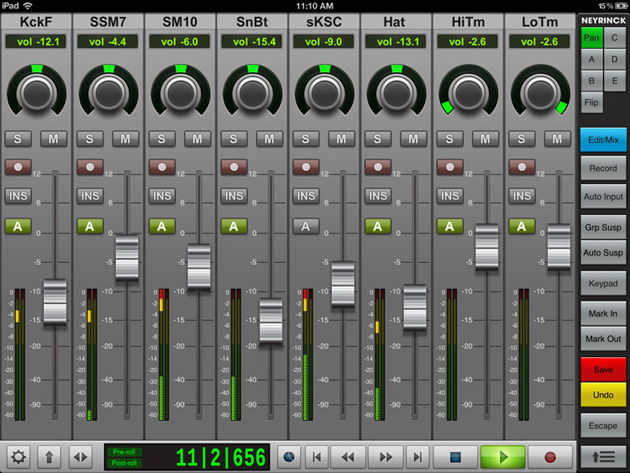
Task: Click the metronome/click round icon
Action: tap(288, 457)
